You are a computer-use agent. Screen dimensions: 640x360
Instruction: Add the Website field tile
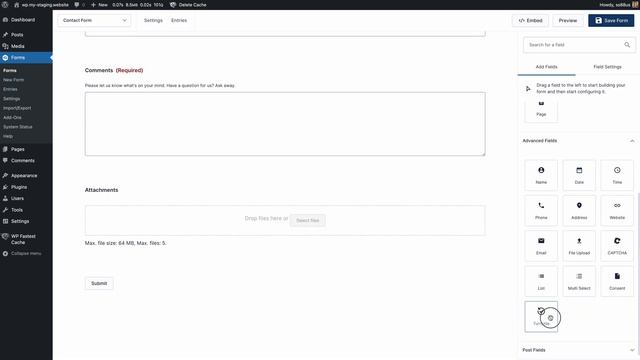point(617,211)
